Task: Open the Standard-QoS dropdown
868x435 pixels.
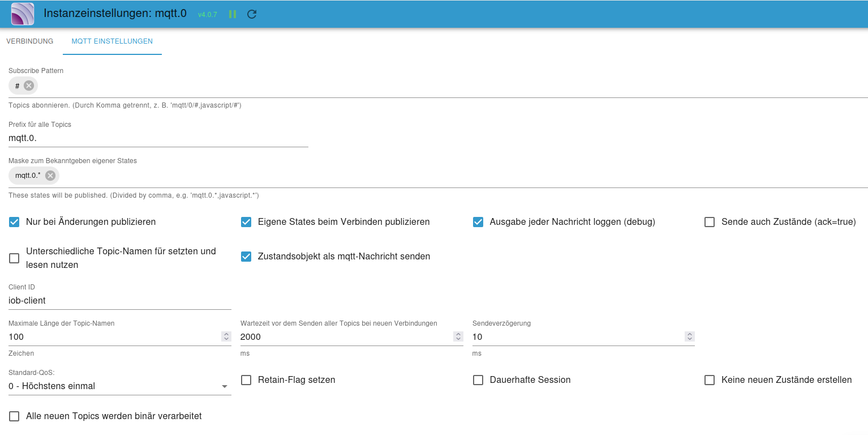Action: tap(120, 386)
